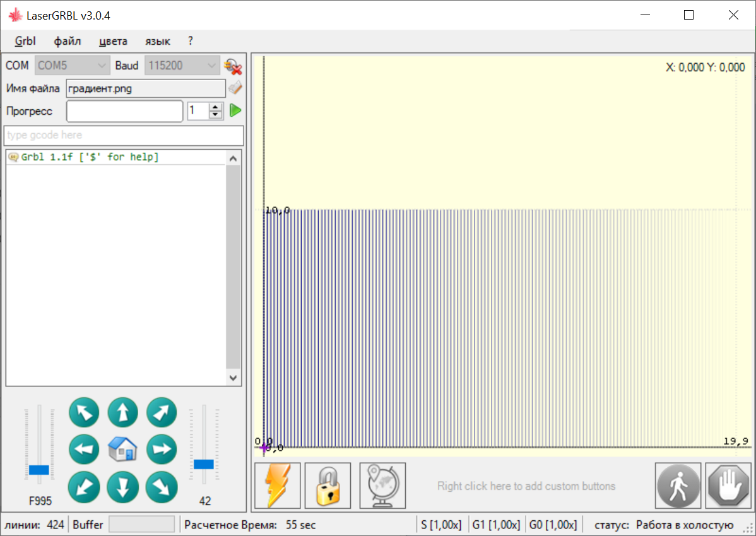Click the lightning bolt custom button
The image size is (756, 536).
pyautogui.click(x=276, y=485)
